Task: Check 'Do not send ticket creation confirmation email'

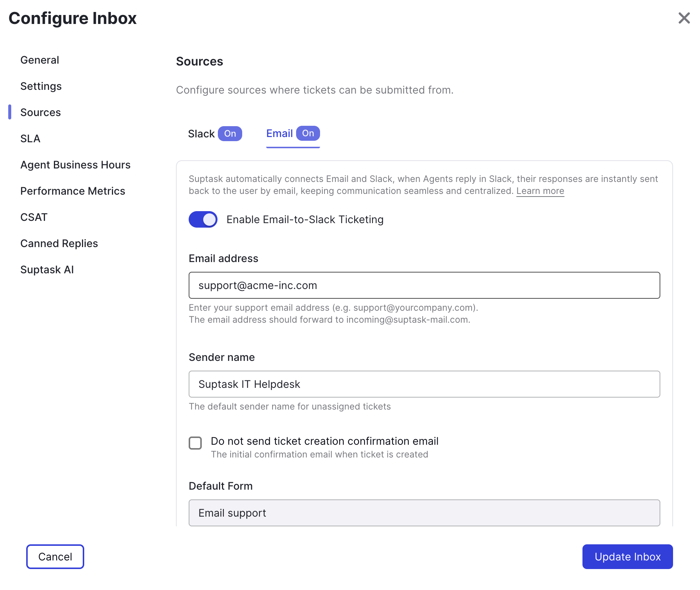Action: click(x=195, y=443)
